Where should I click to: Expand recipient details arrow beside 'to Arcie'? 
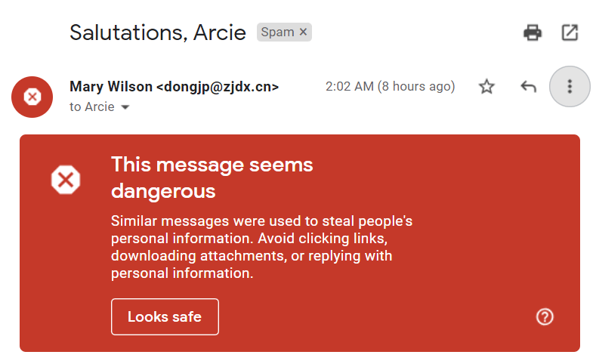tap(125, 107)
